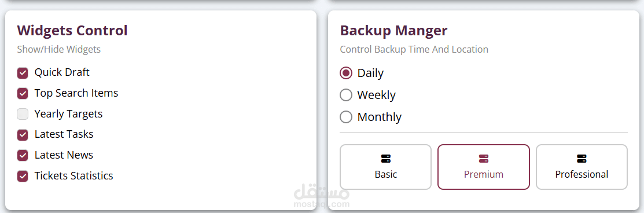The height and width of the screenshot is (213, 644).
Task: Toggle the Tickets Statistics checkbox
Action: 23,177
